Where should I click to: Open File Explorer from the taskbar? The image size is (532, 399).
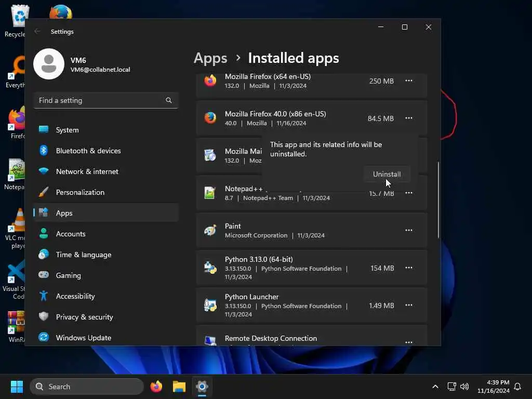pos(179,387)
